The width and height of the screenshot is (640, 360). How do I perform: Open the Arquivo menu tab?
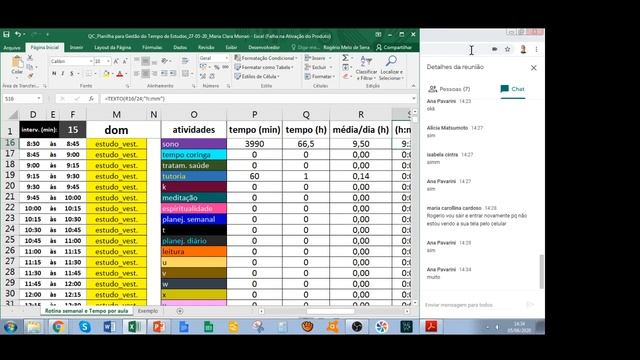(x=12, y=48)
